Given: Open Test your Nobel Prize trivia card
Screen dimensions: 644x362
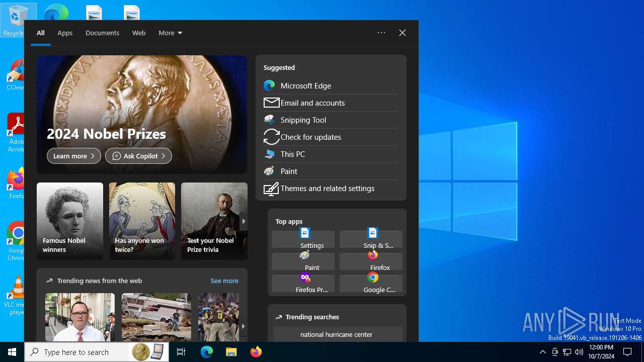Looking at the screenshot, I should pyautogui.click(x=214, y=221).
